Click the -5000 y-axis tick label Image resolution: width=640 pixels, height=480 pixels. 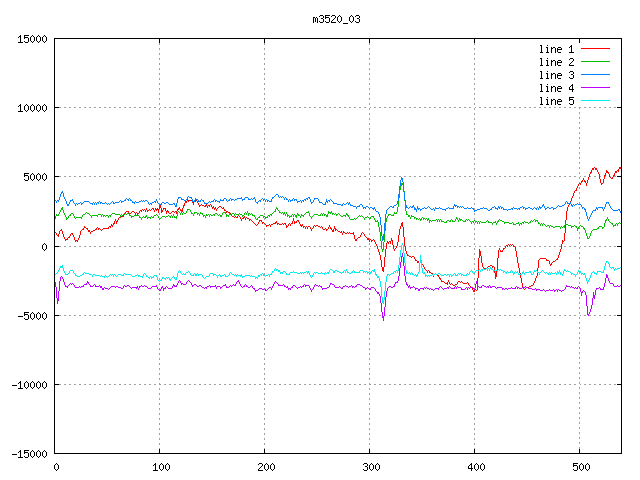[31, 315]
